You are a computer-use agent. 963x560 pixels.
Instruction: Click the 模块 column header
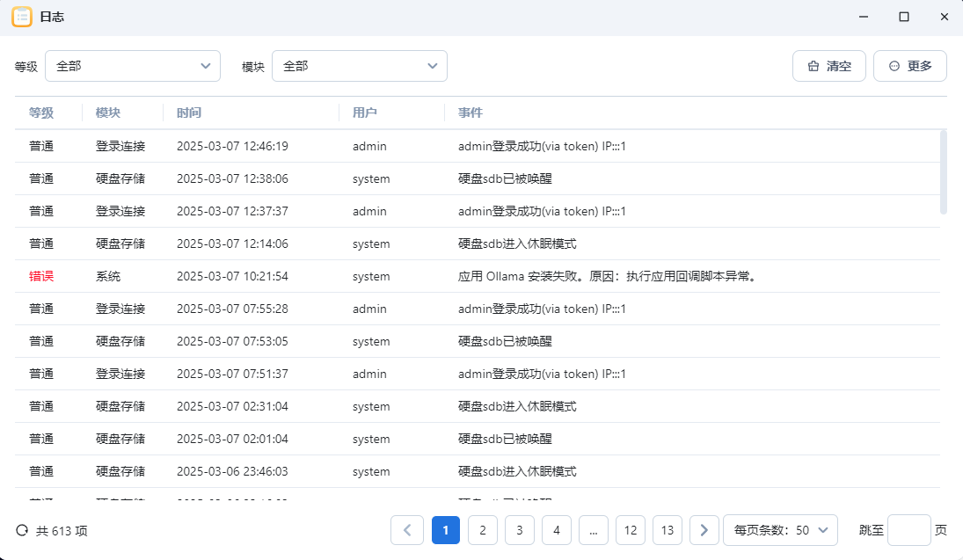tap(108, 113)
